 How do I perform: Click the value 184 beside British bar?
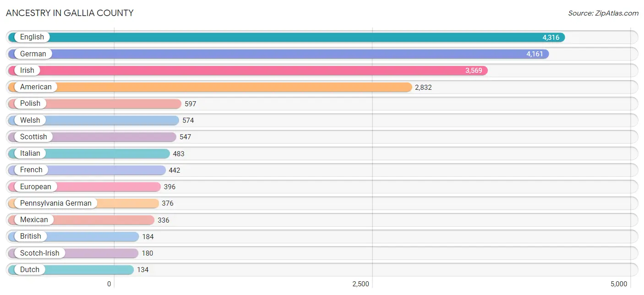coord(148,236)
